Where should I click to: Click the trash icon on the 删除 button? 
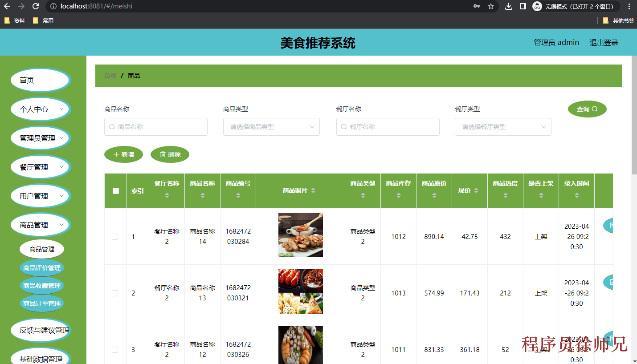tap(163, 154)
